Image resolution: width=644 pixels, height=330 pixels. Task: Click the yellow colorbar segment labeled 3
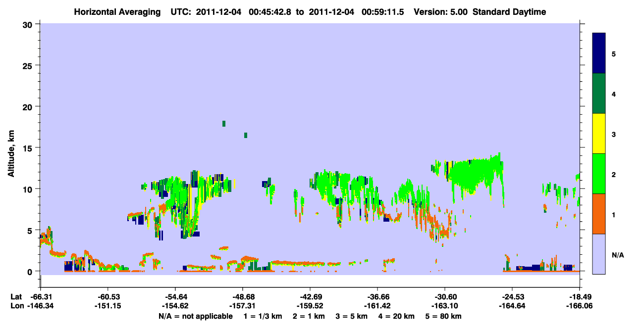pos(599,134)
